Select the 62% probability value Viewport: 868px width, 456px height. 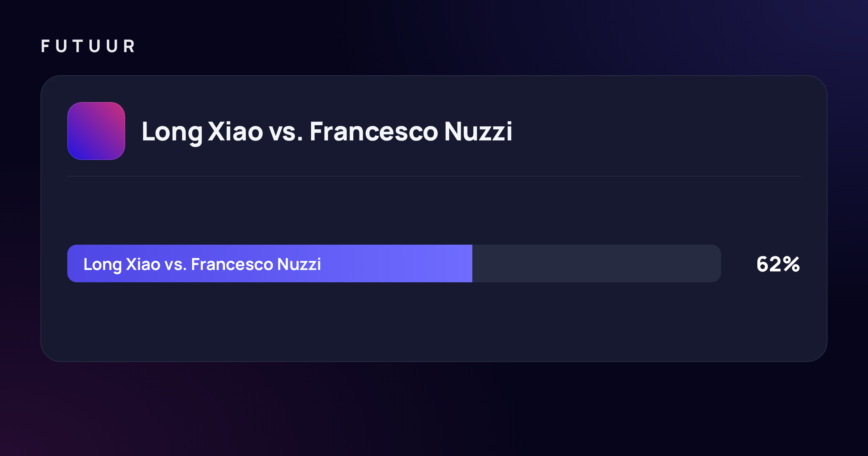pos(778,264)
